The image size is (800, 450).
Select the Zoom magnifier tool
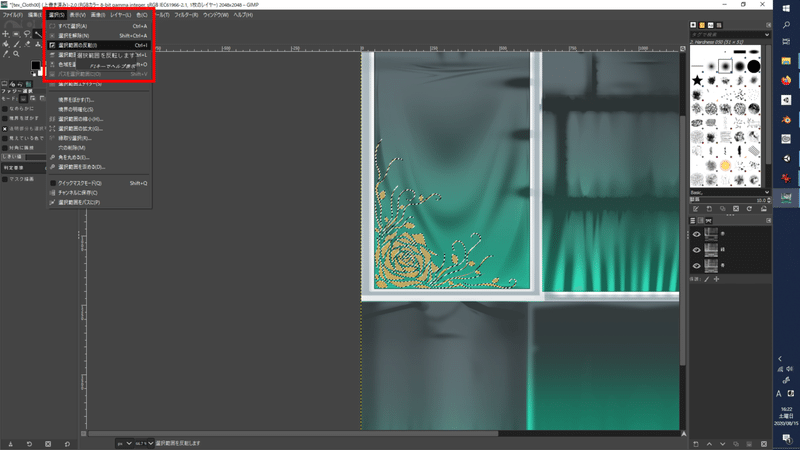click(16, 54)
